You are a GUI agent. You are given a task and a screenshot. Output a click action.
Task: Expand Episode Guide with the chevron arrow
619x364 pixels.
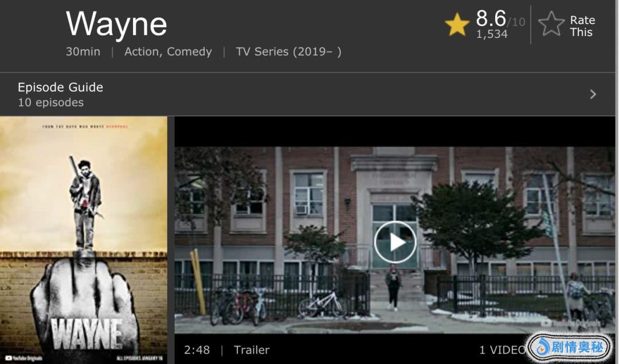point(593,95)
